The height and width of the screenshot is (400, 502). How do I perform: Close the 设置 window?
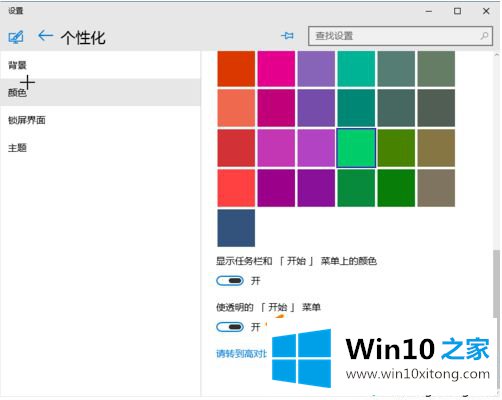click(x=486, y=11)
